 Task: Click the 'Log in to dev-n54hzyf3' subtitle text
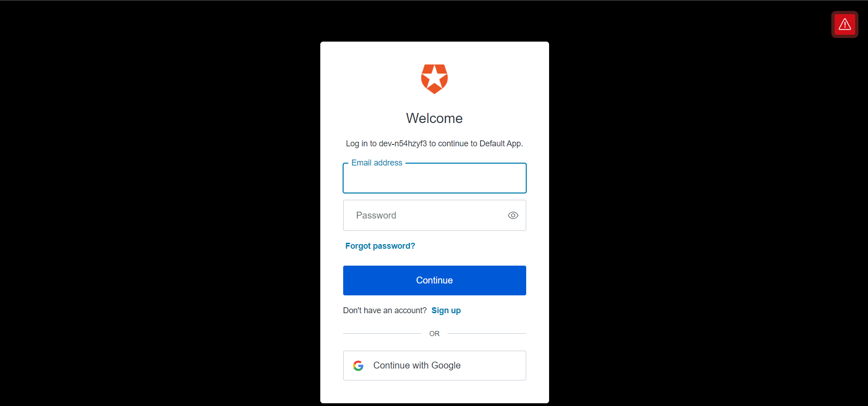(386, 144)
